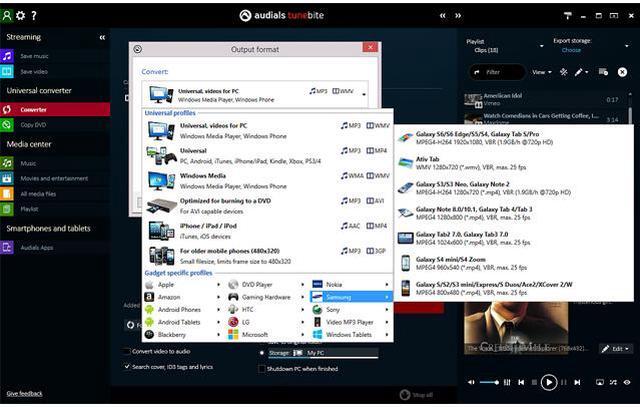Select Galaxy Note 8.0/10.1 device profile
The height and width of the screenshot is (407, 640).
514,214
